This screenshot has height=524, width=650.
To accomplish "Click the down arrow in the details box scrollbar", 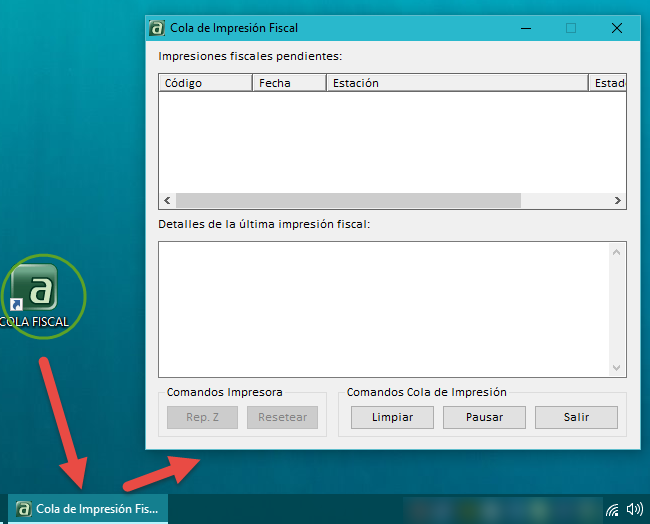I will click(x=616, y=368).
